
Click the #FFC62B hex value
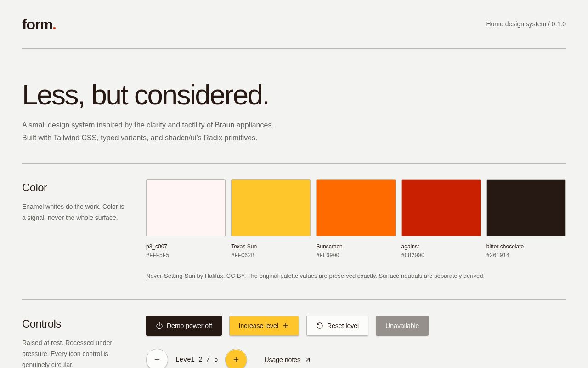(x=243, y=256)
